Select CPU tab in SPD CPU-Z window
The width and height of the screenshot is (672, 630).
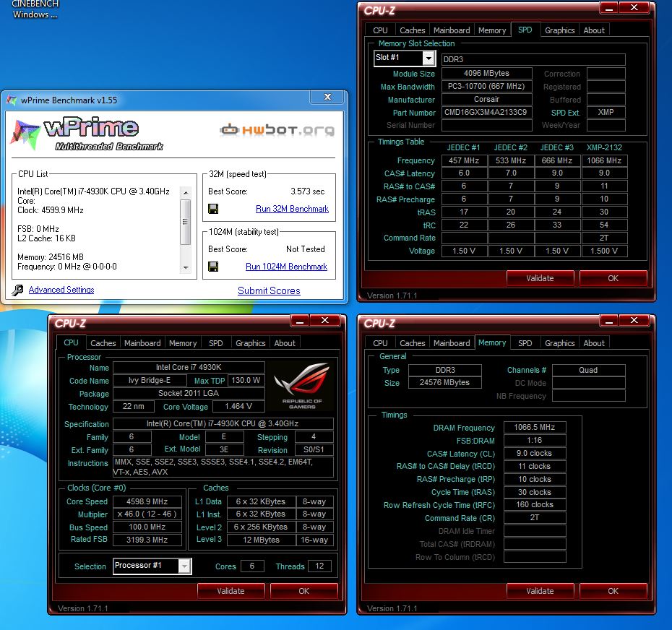(380, 30)
